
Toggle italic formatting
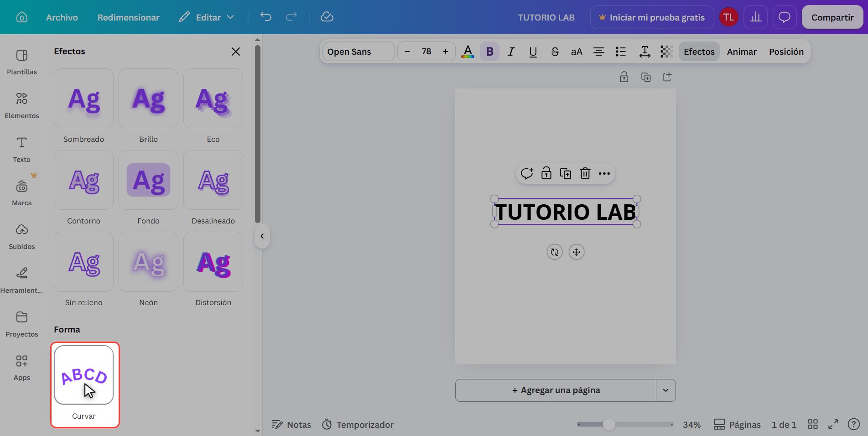[x=511, y=52]
